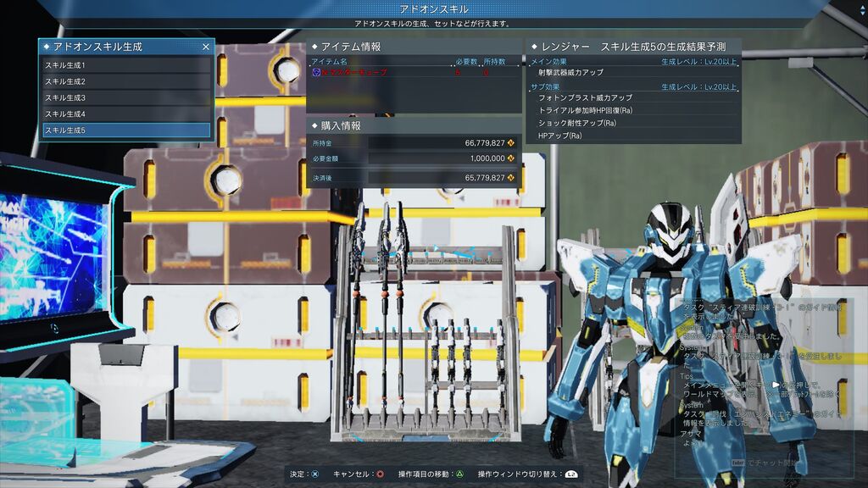Select スキル生成2 in the list
The height and width of the screenshot is (488, 868).
[127, 81]
